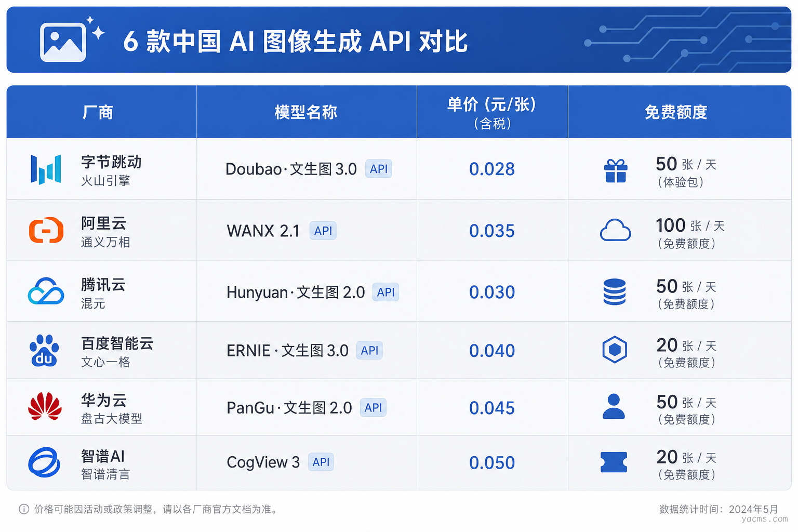Click the model name PanGu·文生图 2.0
The image size is (798, 532).
289,408
